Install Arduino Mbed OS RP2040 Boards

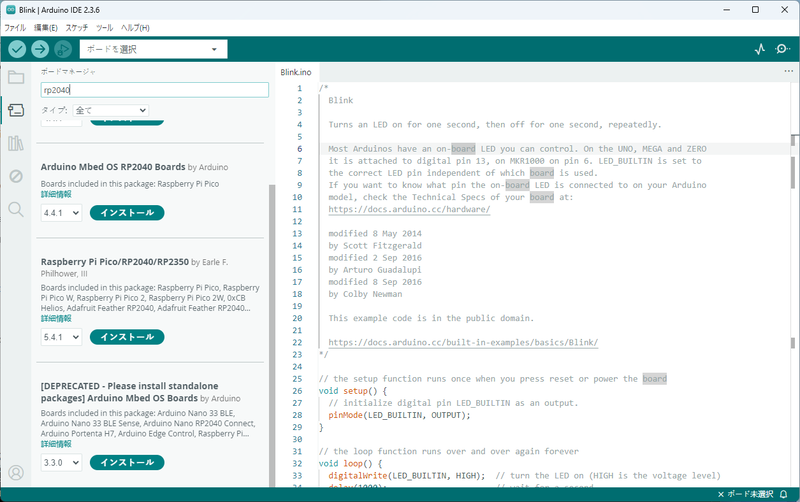tap(127, 213)
